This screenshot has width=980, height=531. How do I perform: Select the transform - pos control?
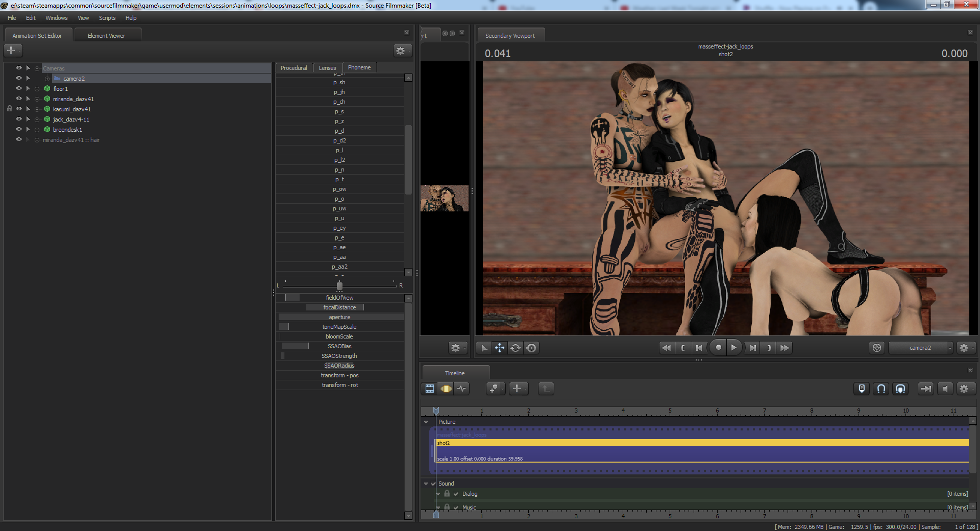click(x=340, y=375)
